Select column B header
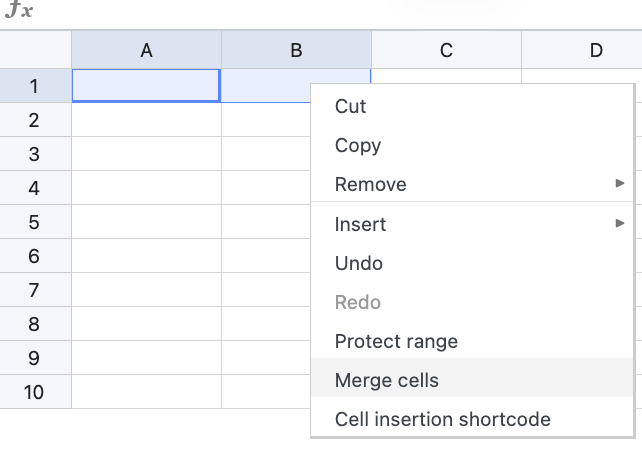Viewport: 642px width, 454px height. click(x=296, y=50)
